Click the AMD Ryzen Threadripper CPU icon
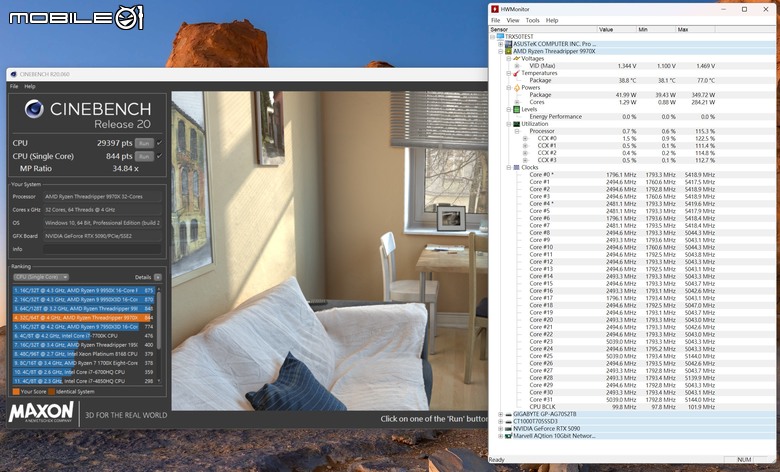The image size is (780, 472). (x=508, y=51)
